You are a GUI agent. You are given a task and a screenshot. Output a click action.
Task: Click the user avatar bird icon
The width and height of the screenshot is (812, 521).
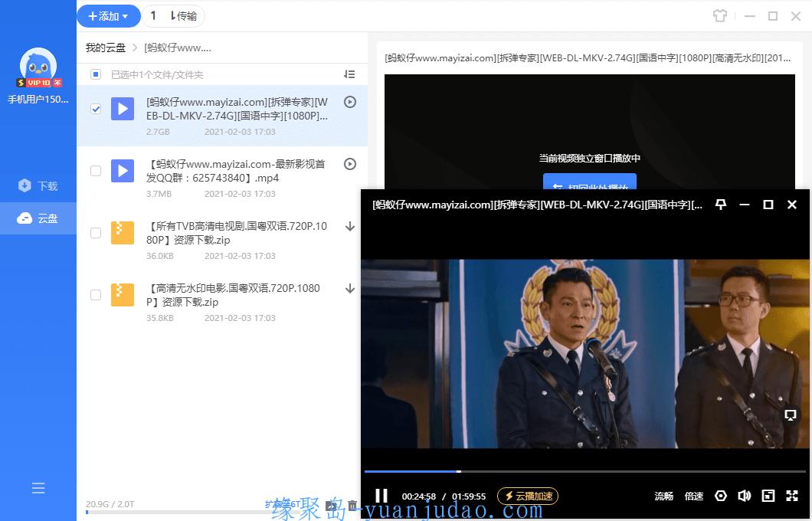point(38,66)
